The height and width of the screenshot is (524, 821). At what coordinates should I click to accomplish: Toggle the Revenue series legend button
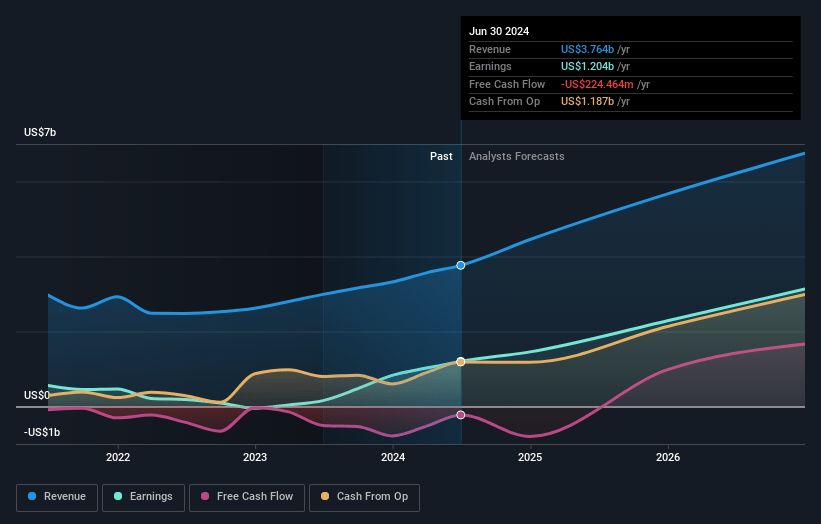57,497
